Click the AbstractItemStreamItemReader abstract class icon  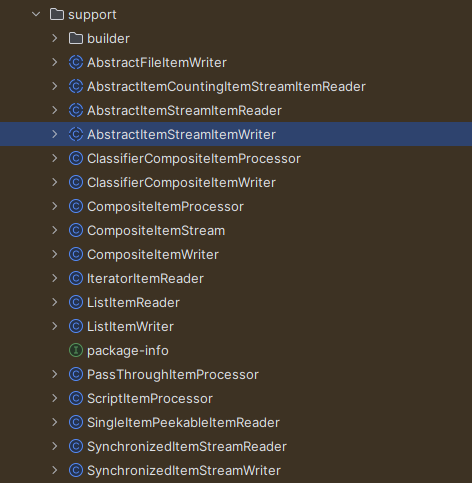(x=76, y=110)
